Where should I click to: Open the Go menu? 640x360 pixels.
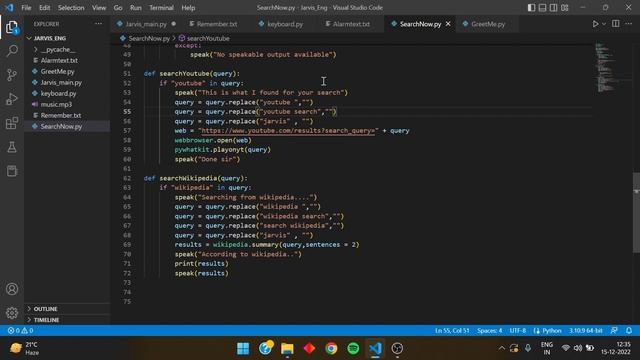118,8
